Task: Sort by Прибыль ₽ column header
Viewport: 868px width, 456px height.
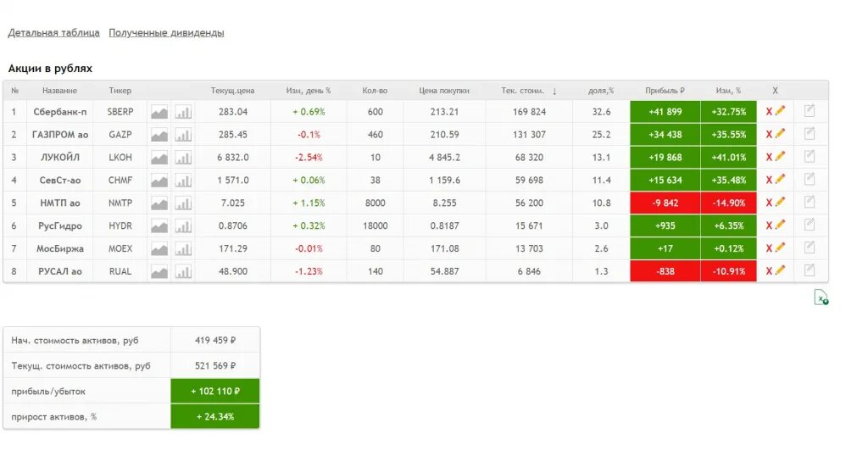Action: 665,91
